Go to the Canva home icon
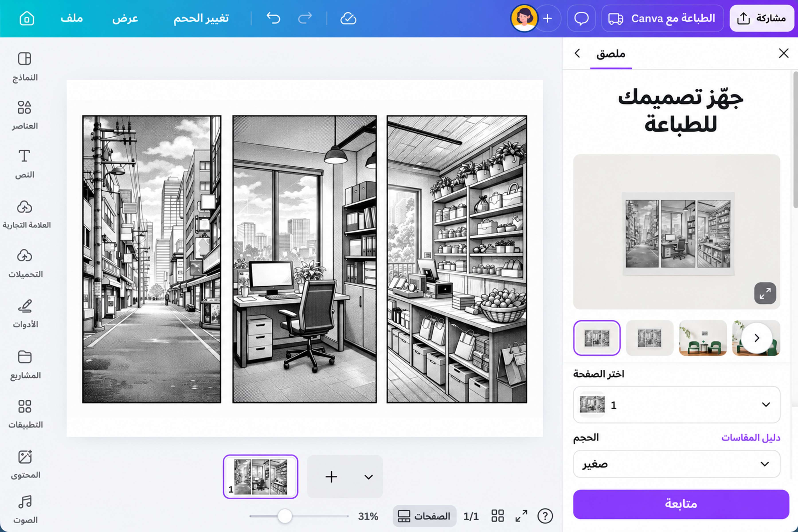The width and height of the screenshot is (798, 532). (27, 18)
